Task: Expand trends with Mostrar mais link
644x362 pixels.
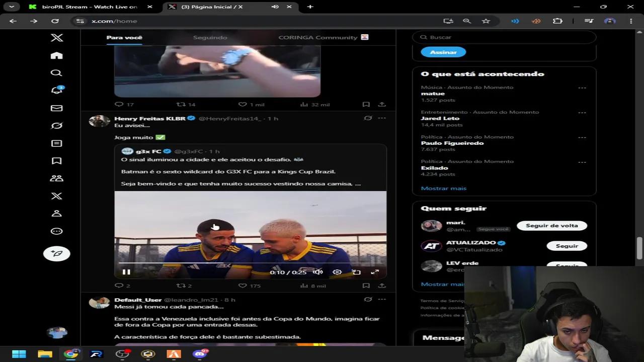Action: 443,188
